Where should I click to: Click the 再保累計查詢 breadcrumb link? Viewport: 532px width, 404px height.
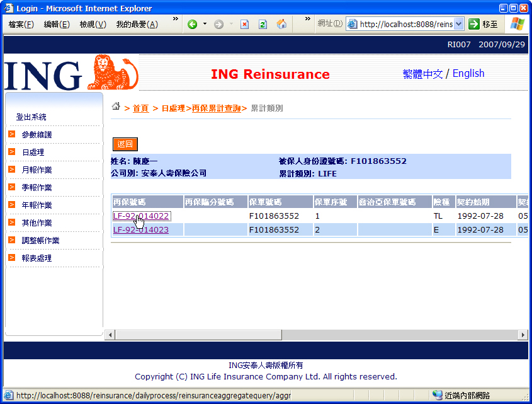pos(216,108)
